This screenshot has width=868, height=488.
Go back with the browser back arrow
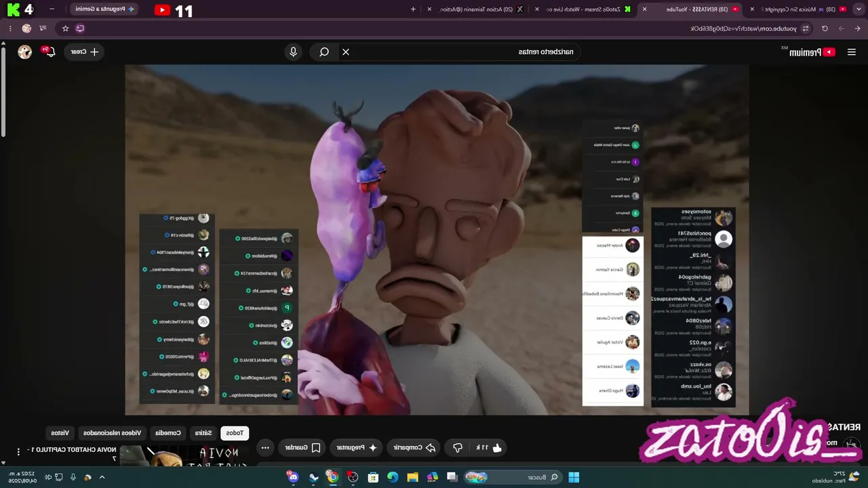click(857, 28)
